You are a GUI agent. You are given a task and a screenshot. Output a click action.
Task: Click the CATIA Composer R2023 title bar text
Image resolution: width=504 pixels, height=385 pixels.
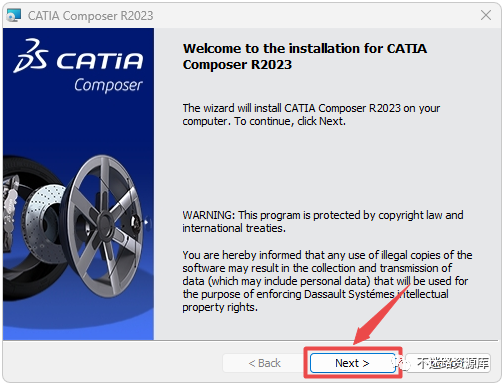point(91,16)
